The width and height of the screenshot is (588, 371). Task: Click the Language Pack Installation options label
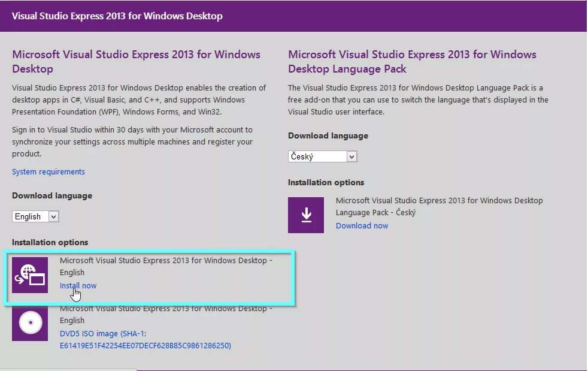click(x=326, y=182)
